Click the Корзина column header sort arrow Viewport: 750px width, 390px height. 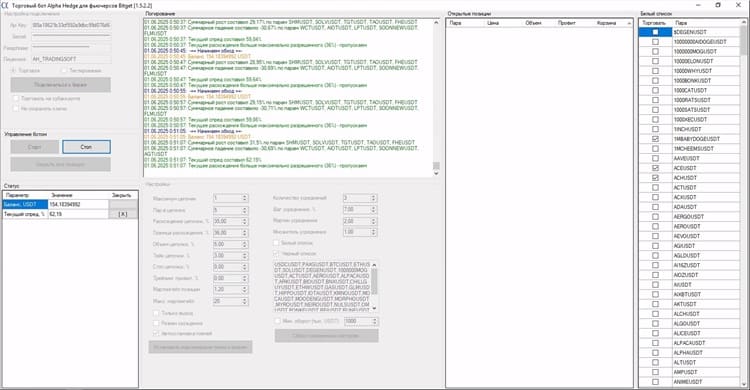point(629,23)
